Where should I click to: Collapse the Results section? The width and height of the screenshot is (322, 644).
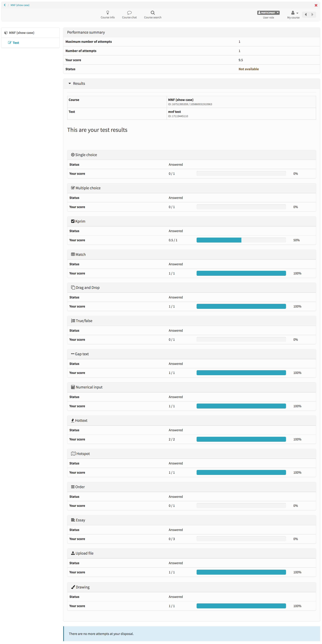[x=70, y=84]
